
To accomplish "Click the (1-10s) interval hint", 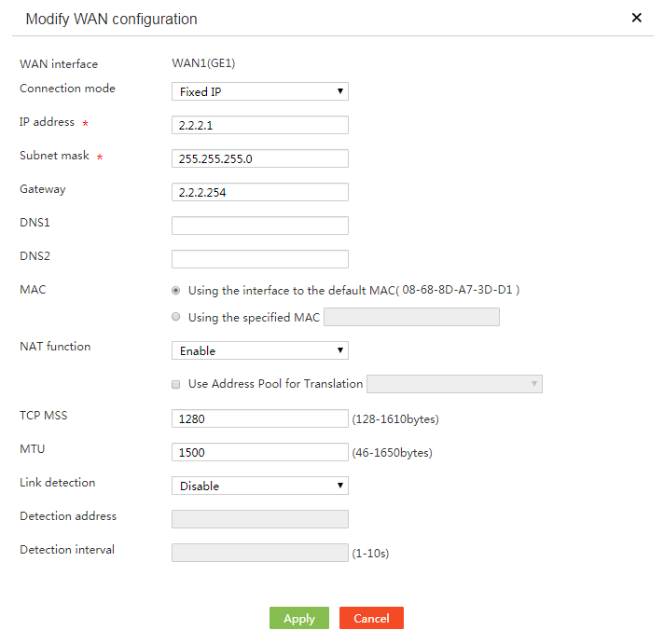I will [370, 554].
